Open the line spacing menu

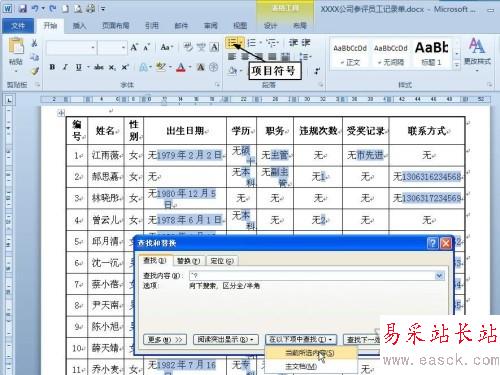[x=306, y=57]
